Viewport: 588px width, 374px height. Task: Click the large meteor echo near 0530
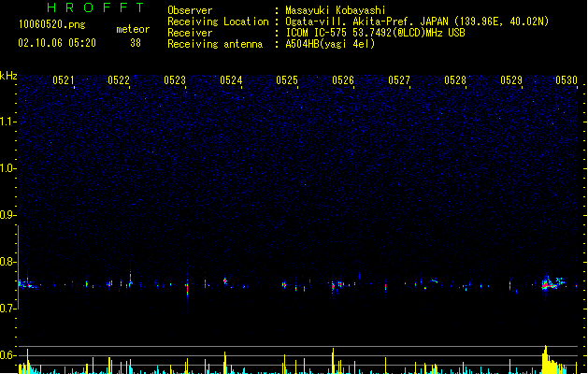[x=552, y=283]
